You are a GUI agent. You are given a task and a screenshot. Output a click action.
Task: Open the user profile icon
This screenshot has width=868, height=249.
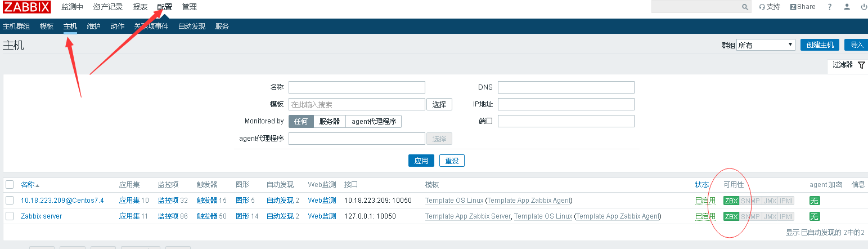pyautogui.click(x=847, y=7)
